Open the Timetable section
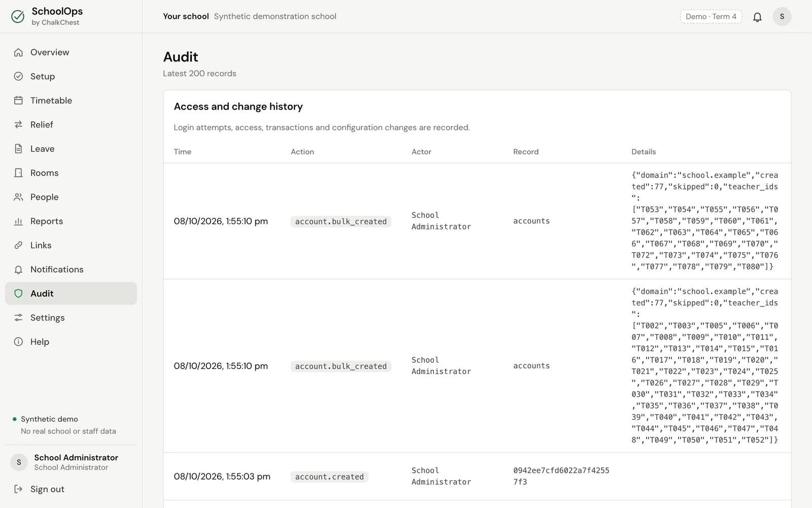 coord(71,101)
